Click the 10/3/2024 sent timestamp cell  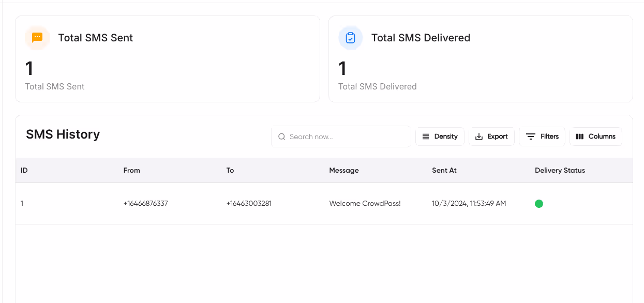(469, 203)
